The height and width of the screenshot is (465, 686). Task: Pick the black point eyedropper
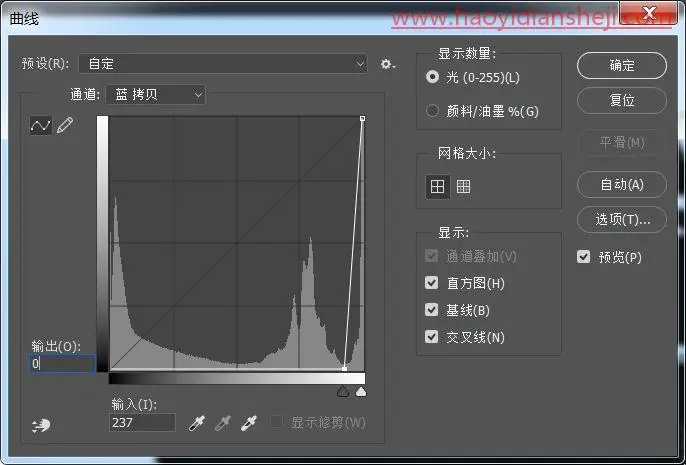pos(196,423)
